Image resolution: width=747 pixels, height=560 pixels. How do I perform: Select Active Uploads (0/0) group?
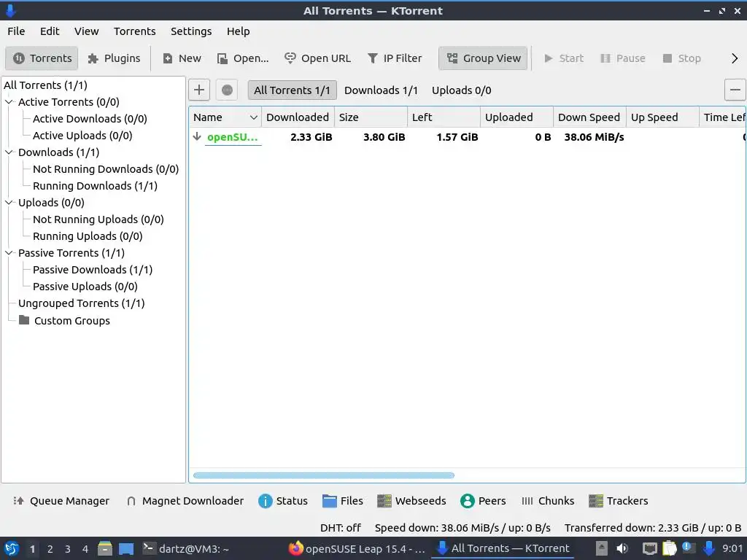(x=82, y=136)
